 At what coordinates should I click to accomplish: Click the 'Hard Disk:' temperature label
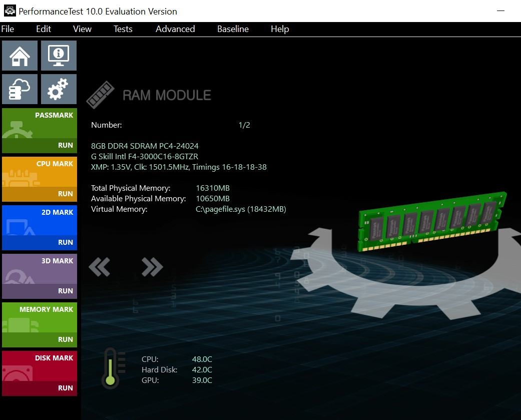(160, 370)
